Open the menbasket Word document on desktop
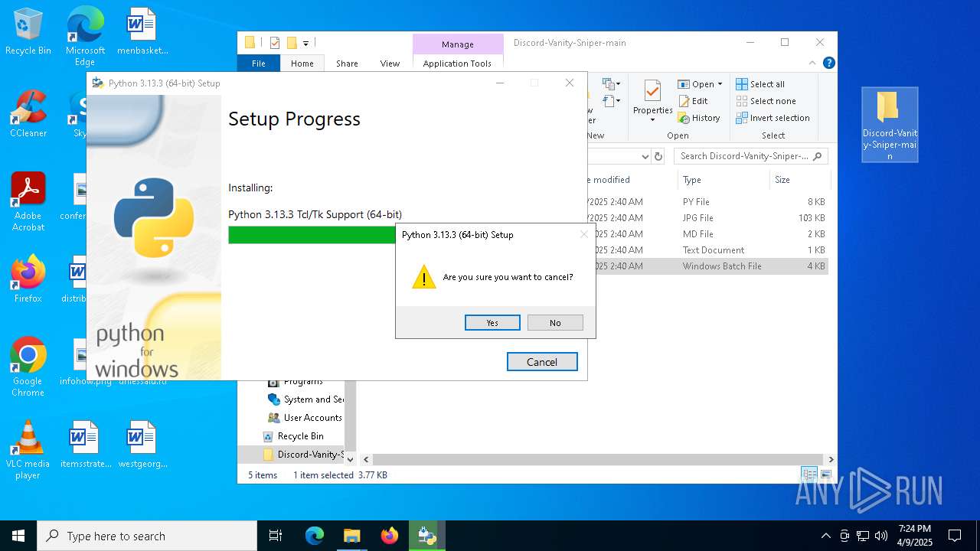Image resolution: width=980 pixels, height=551 pixels. 142,31
